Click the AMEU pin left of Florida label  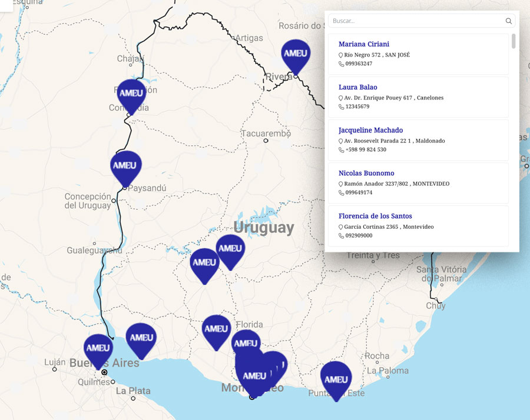click(216, 330)
